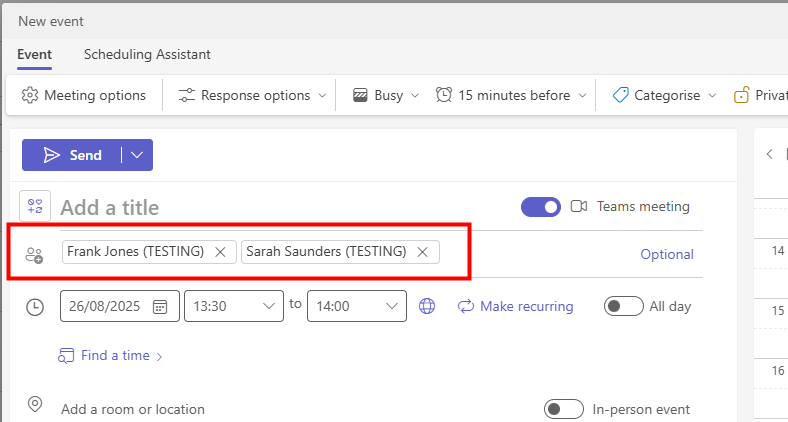Select the Event tab
The image size is (788, 422).
[x=34, y=55]
